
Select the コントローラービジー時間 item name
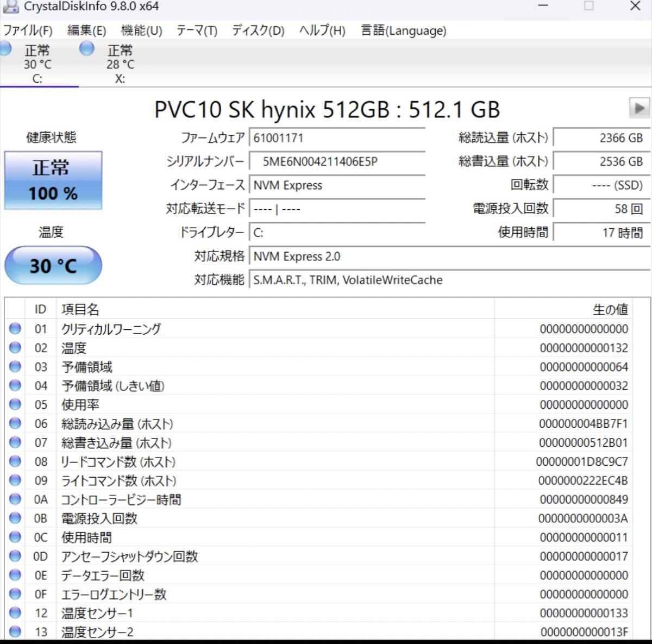click(x=121, y=499)
